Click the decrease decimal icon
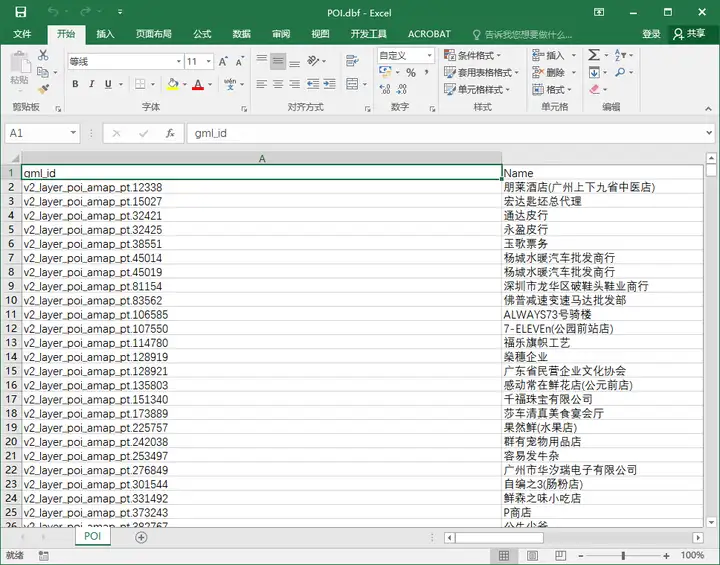 [x=402, y=89]
